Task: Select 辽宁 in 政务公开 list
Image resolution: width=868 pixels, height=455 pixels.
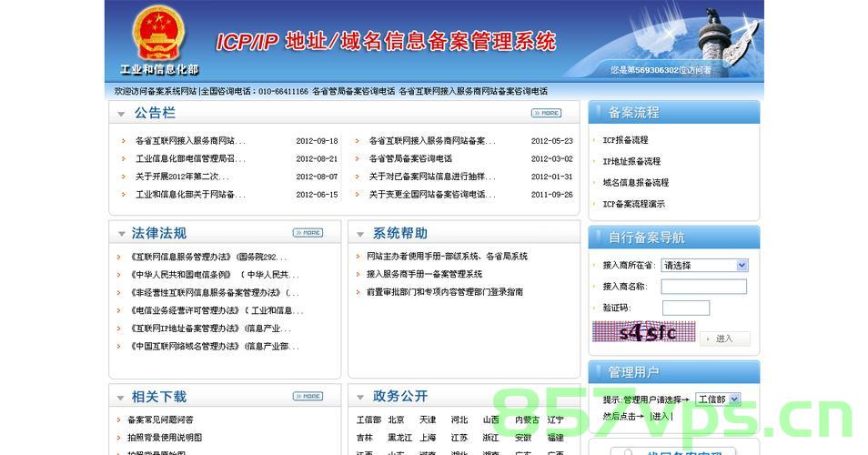Action: point(555,420)
